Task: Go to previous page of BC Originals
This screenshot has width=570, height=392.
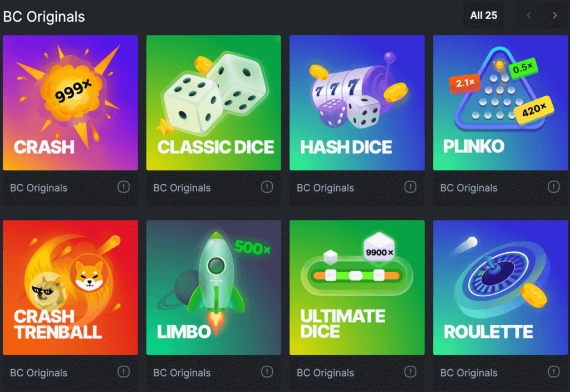Action: coord(529,16)
